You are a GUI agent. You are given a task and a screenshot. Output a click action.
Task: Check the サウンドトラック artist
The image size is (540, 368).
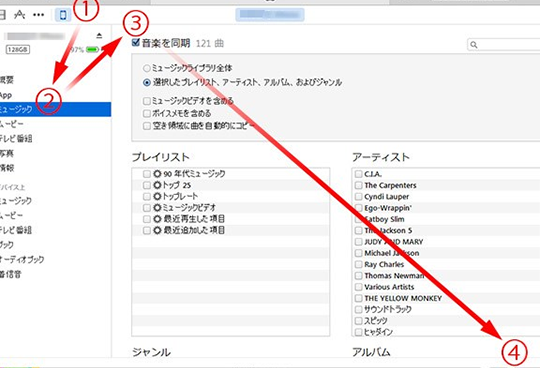tap(359, 309)
